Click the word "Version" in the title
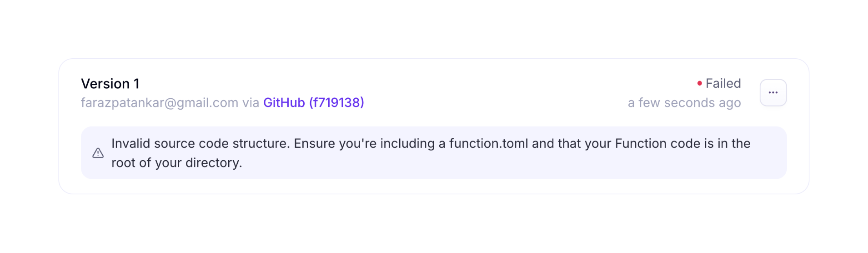The image size is (868, 253). pos(105,84)
